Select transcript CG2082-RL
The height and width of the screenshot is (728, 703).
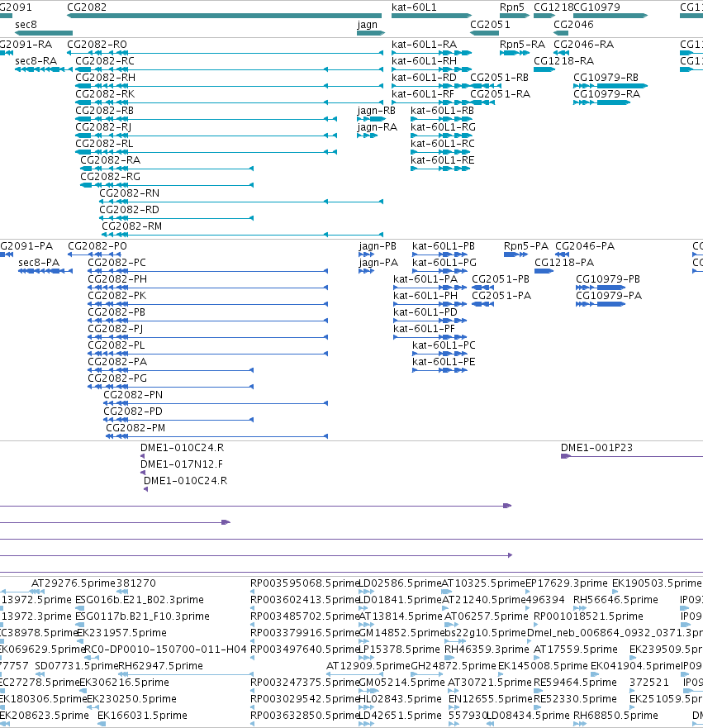tap(206, 152)
